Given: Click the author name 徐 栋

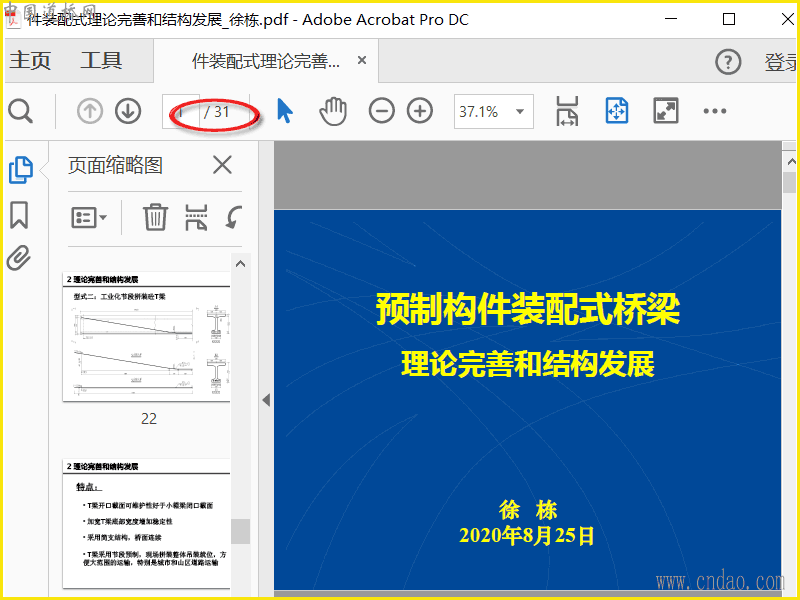Looking at the screenshot, I should (528, 509).
